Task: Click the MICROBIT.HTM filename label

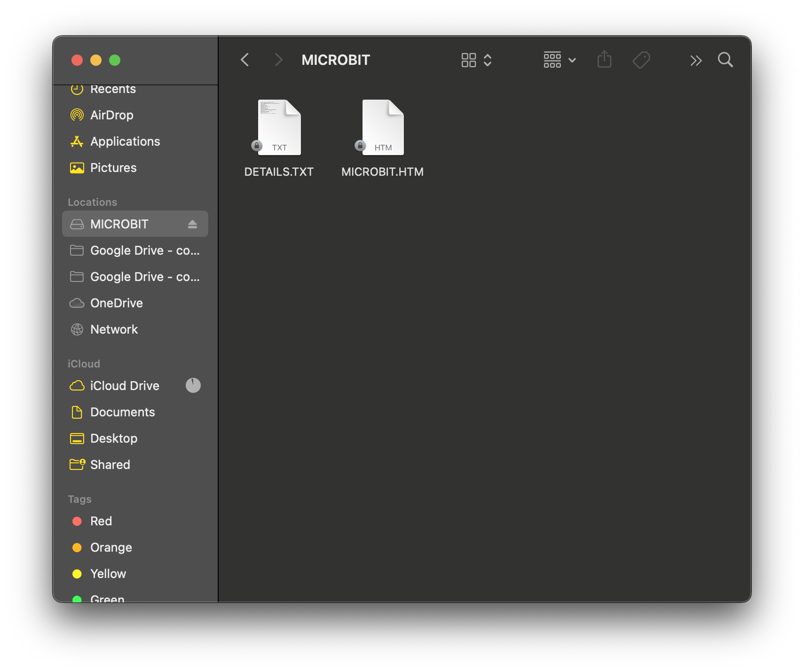Action: pos(382,172)
